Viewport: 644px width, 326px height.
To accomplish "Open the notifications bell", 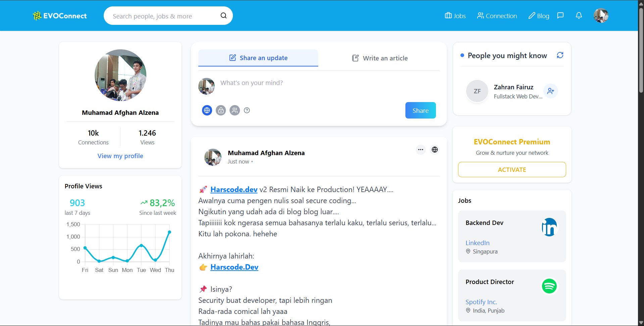I will pos(579,16).
